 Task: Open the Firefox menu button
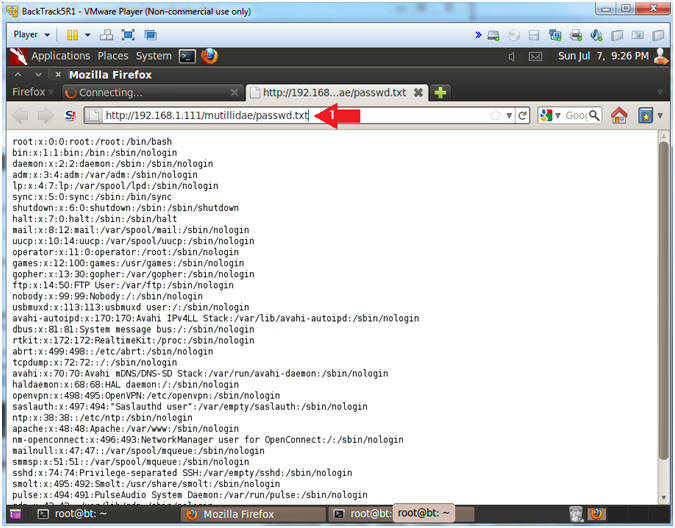click(x=32, y=92)
